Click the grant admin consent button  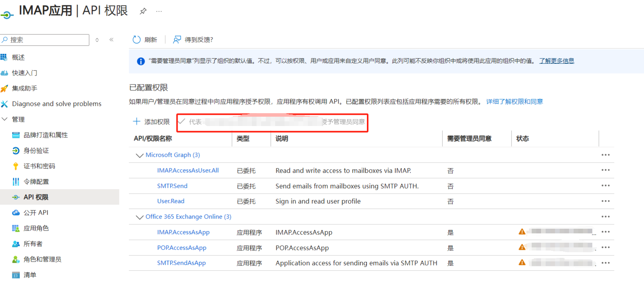tap(272, 122)
